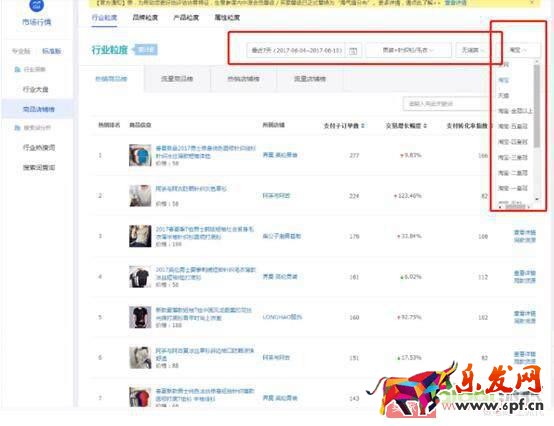Sort by 交易增长幅度 column arrows

(x=425, y=125)
